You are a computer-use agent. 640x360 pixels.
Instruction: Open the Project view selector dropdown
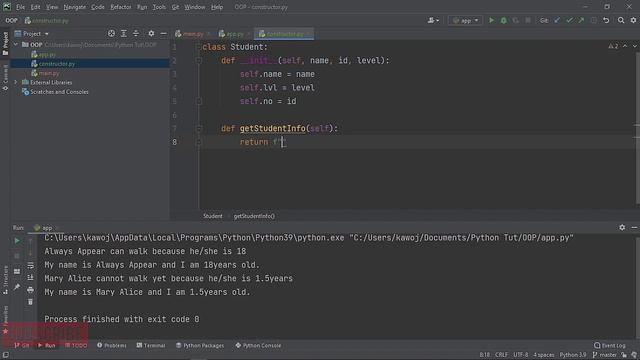point(32,33)
